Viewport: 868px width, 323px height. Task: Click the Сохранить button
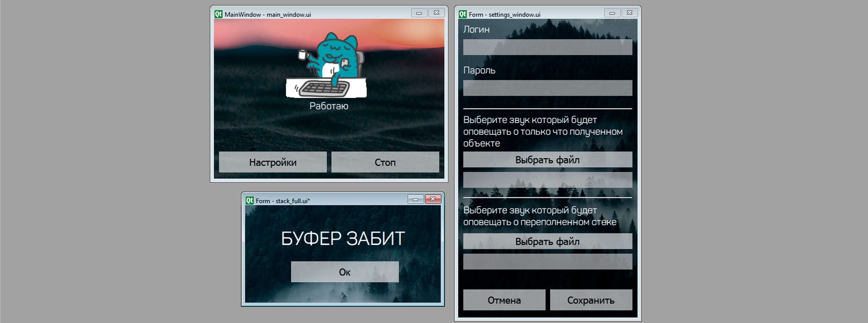point(591,300)
